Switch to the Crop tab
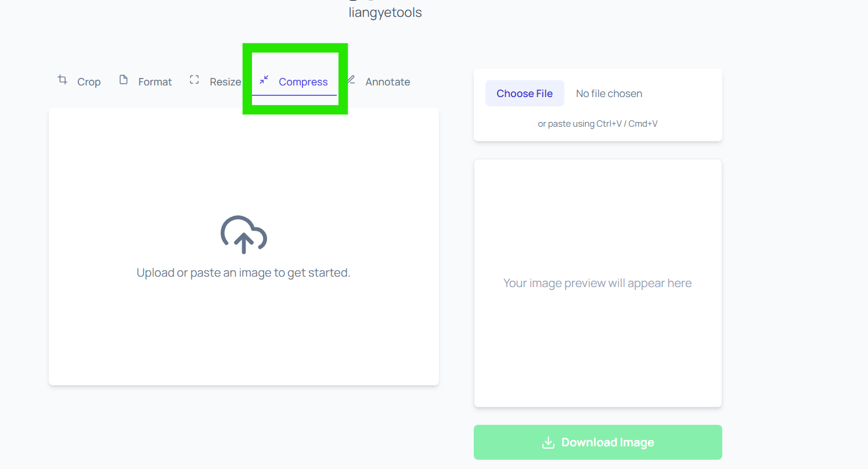 coord(89,81)
